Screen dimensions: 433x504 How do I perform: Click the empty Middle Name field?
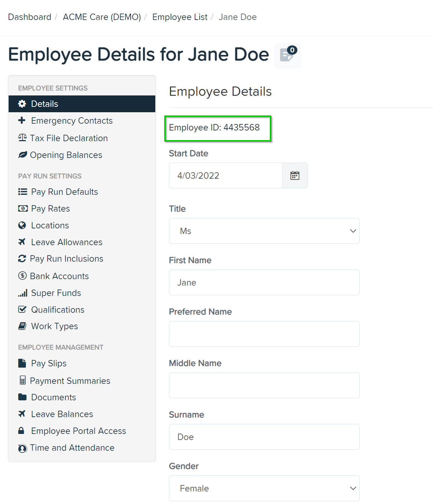(x=264, y=385)
